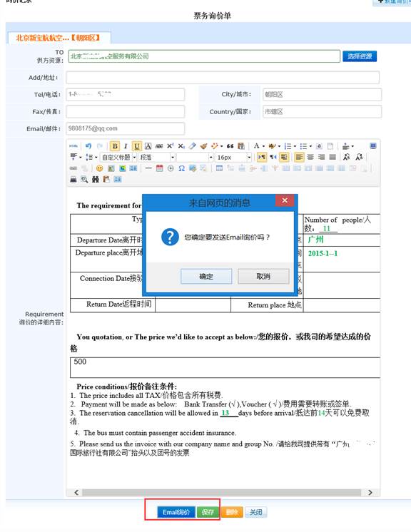
Task: Click paste as plain text icon
Action: tap(241, 146)
